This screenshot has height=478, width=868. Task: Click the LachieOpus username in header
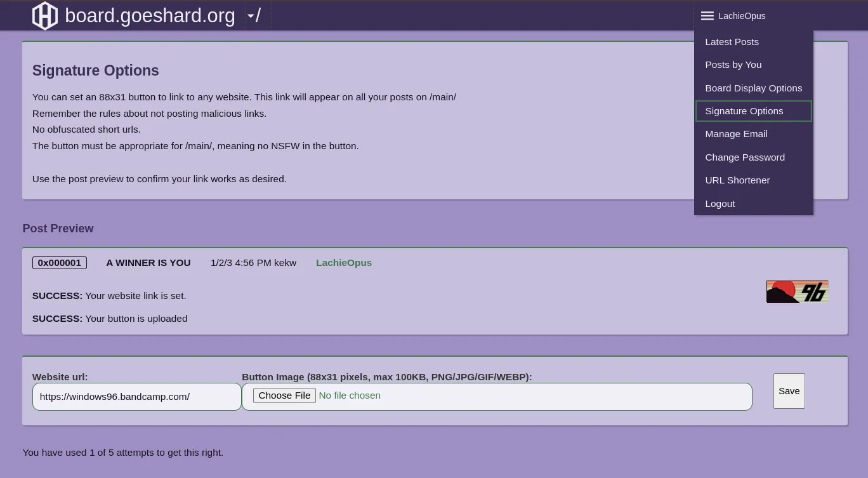pos(741,16)
